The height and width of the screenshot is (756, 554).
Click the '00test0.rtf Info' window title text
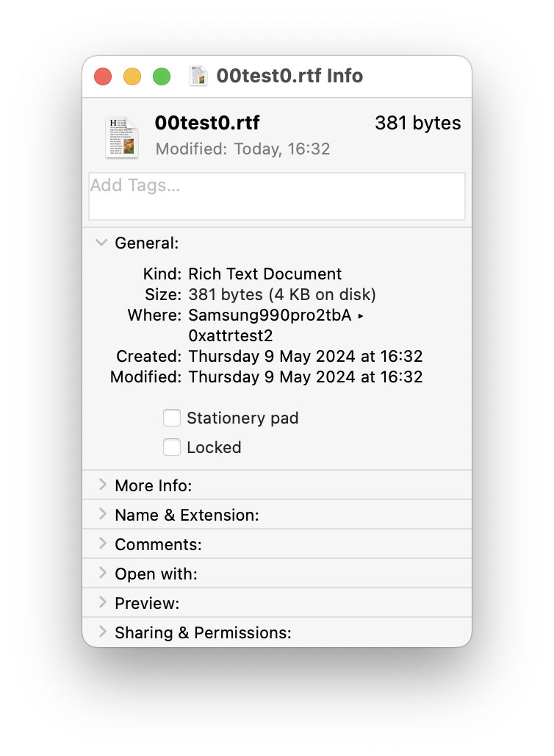point(289,76)
